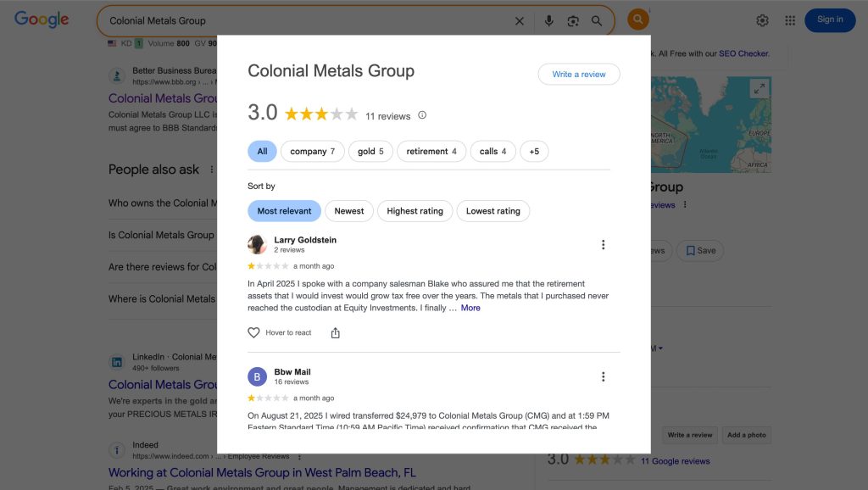
Task: Sort reviews by Lowest rating
Action: tap(492, 211)
